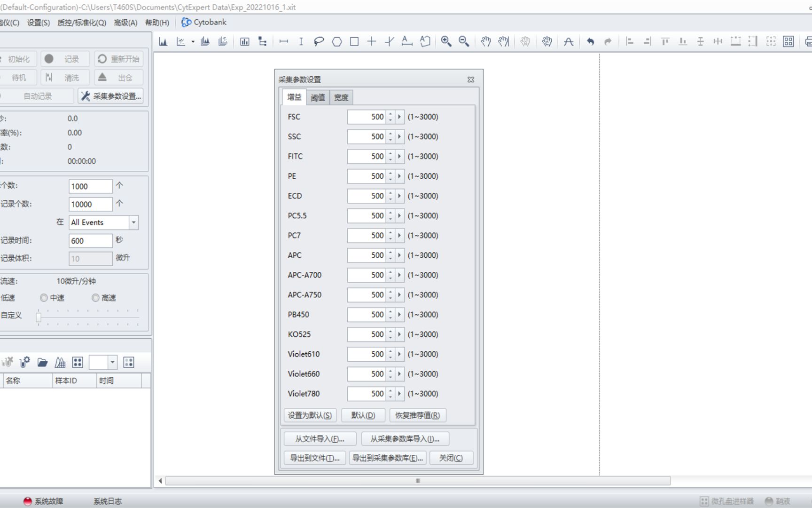Select the histogram plot tool
The width and height of the screenshot is (812, 508).
click(163, 41)
